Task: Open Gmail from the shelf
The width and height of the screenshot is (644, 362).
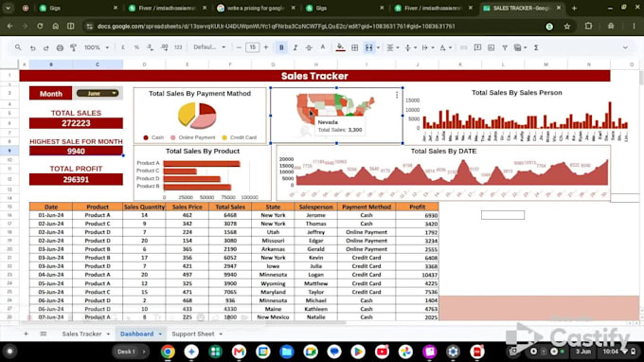Action: [239, 352]
